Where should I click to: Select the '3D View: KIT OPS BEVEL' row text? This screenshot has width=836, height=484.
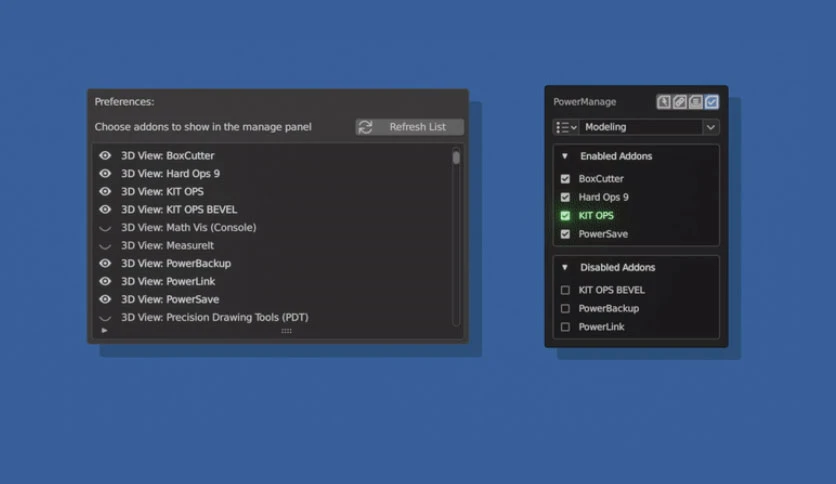tap(179, 209)
